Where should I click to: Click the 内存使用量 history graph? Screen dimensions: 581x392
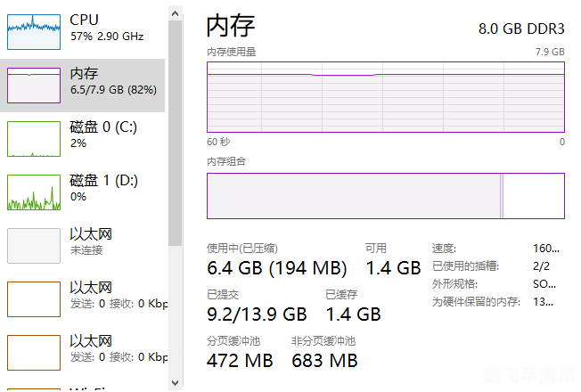point(385,97)
